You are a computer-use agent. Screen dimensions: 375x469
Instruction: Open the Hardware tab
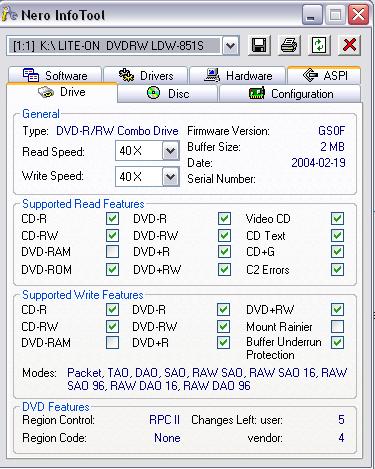coord(237,76)
